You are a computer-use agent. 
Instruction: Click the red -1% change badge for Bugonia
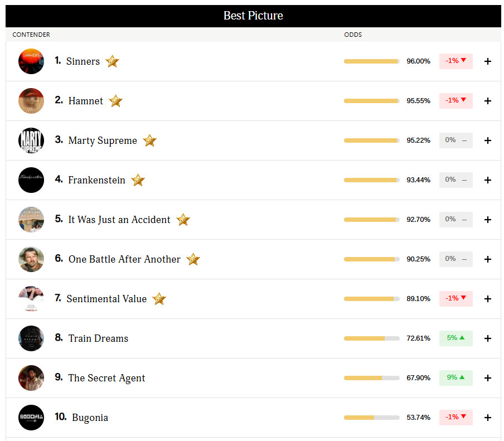[x=455, y=417]
